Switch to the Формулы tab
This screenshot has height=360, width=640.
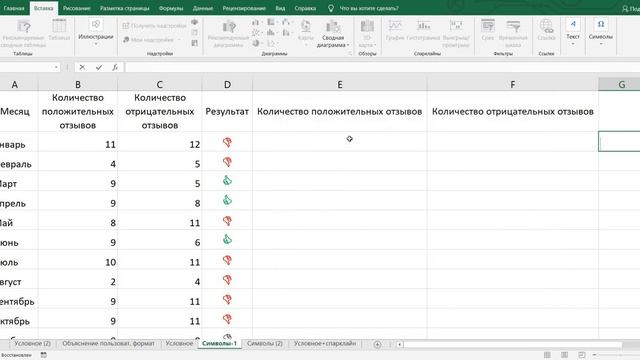pos(171,8)
